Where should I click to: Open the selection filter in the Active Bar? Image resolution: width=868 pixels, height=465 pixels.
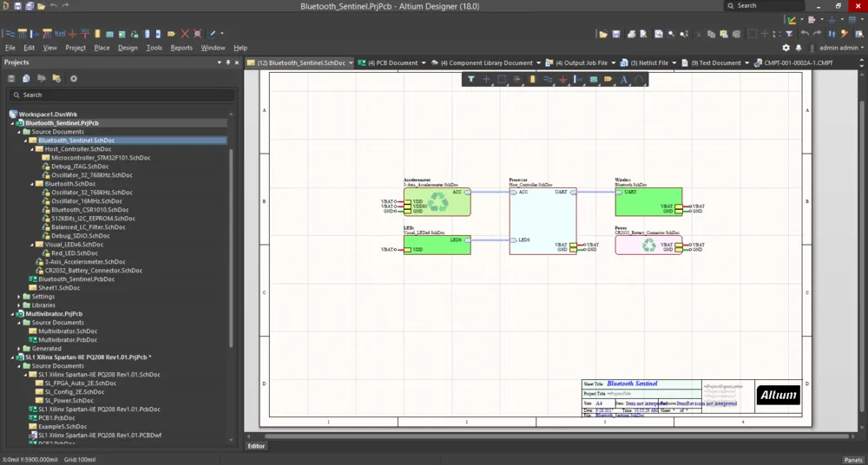471,80
